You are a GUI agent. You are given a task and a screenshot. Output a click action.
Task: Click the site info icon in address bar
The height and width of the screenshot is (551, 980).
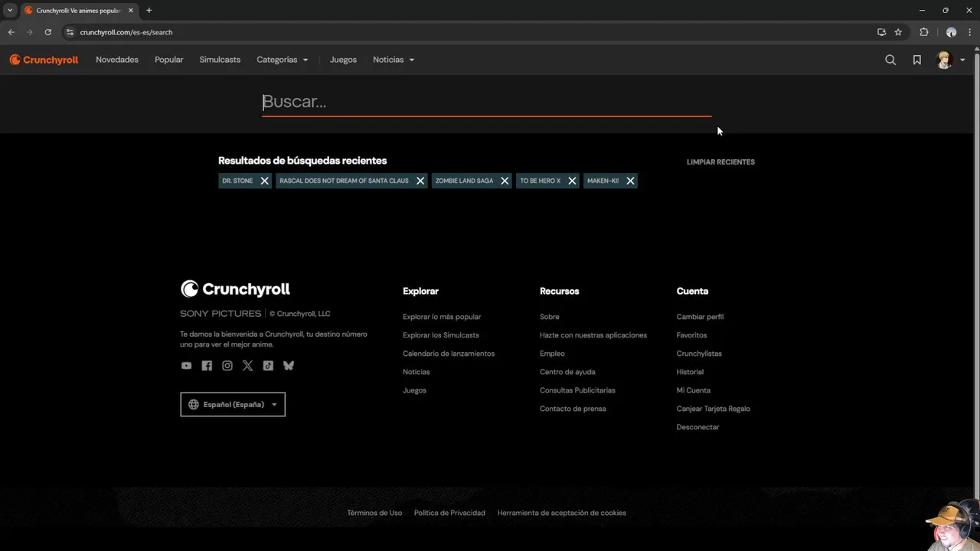click(70, 32)
